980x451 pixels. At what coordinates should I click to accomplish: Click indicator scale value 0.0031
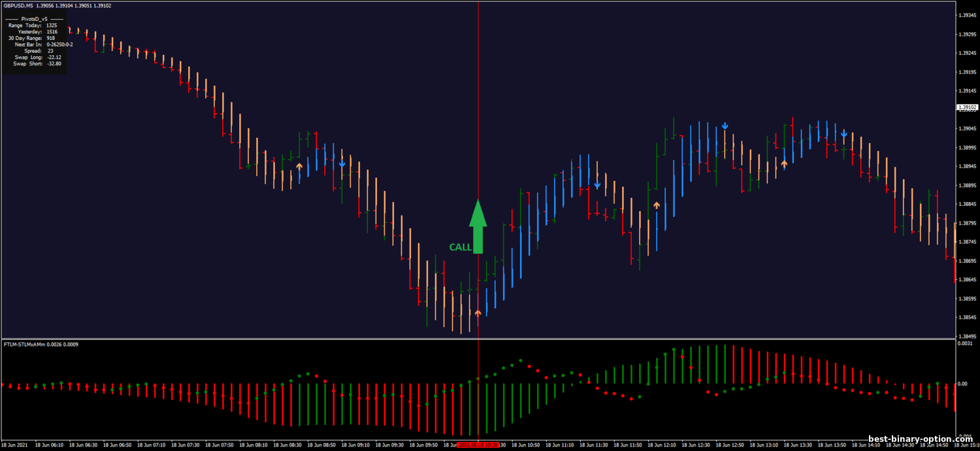tap(966, 343)
